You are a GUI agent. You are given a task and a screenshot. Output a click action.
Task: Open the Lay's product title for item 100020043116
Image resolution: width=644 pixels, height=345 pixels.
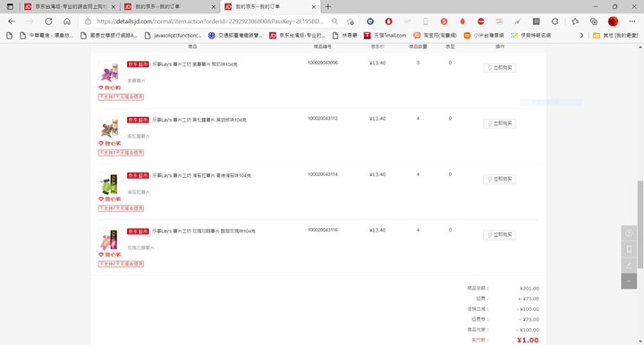(204, 231)
